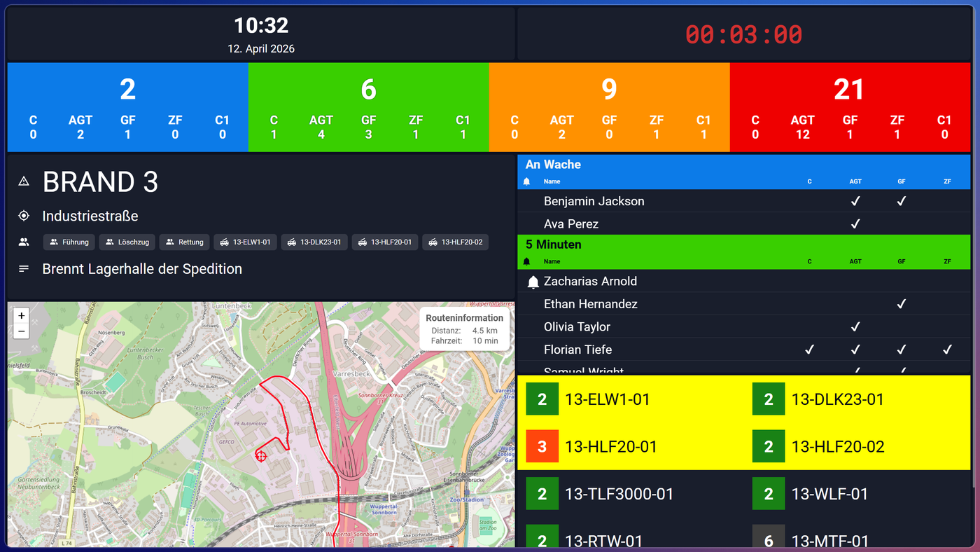980x552 pixels.
Task: Click status badge 2 of 13-RTW-01
Action: pyautogui.click(x=542, y=536)
